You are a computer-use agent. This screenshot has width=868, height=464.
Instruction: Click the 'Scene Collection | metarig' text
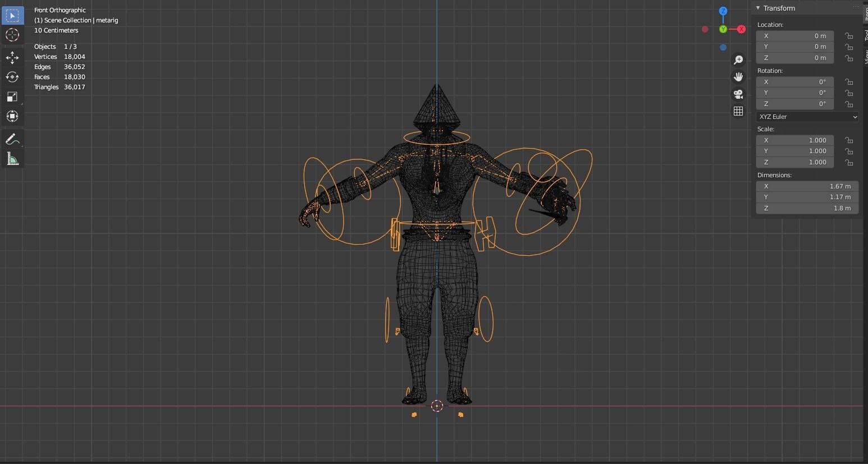(83, 20)
